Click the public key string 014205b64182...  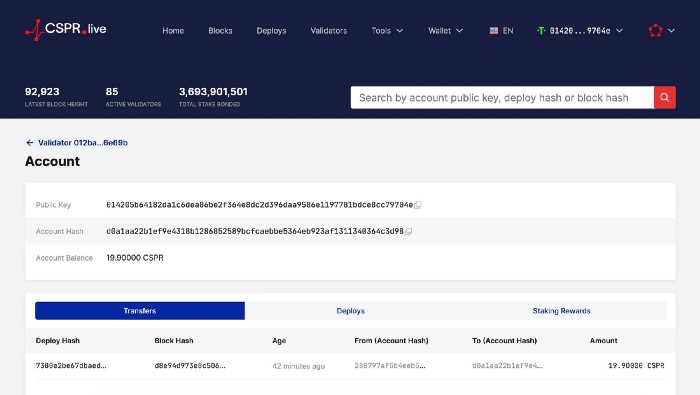[259, 205]
